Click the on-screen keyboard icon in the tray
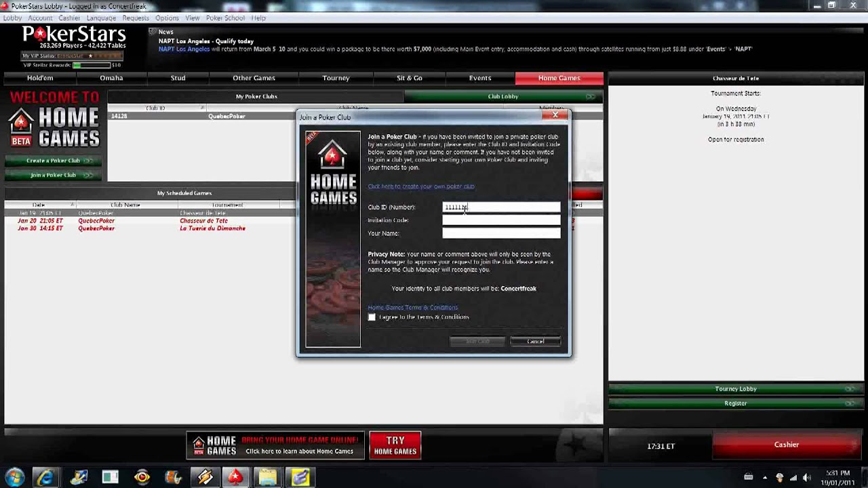The image size is (868, 488). point(749,478)
